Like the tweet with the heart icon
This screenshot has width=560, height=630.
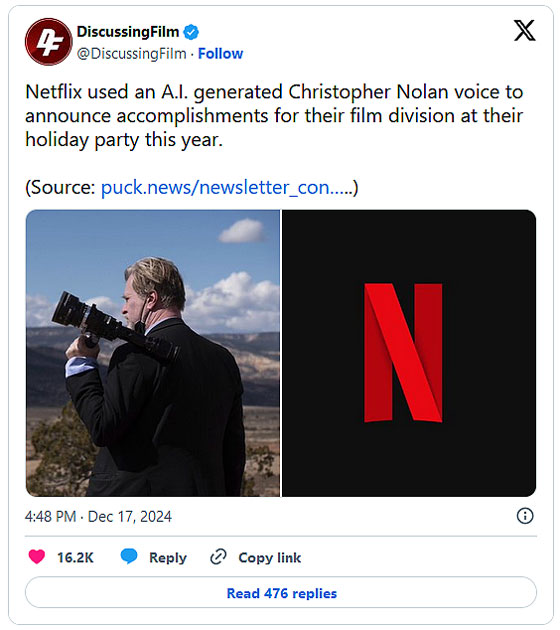[37, 557]
